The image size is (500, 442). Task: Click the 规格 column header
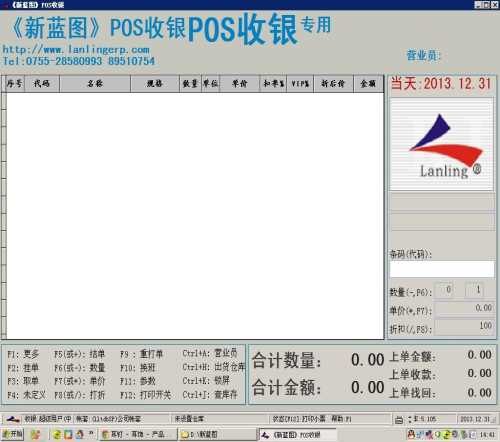click(155, 84)
